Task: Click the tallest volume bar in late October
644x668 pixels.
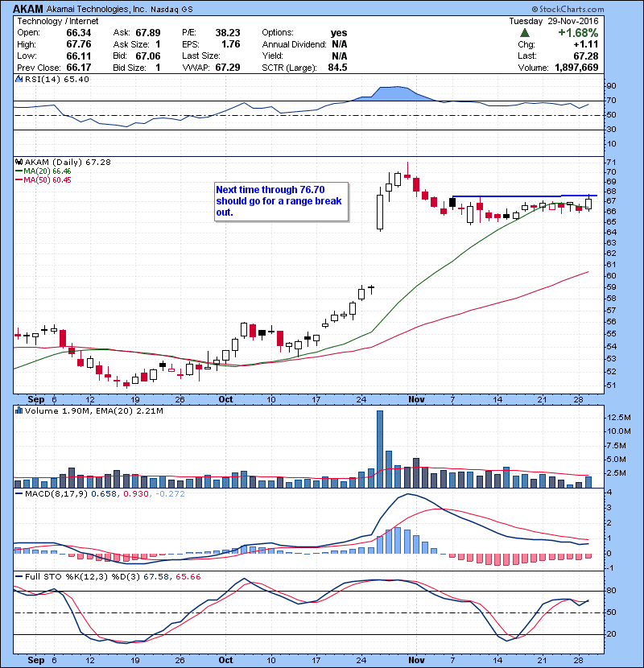Action: click(380, 449)
